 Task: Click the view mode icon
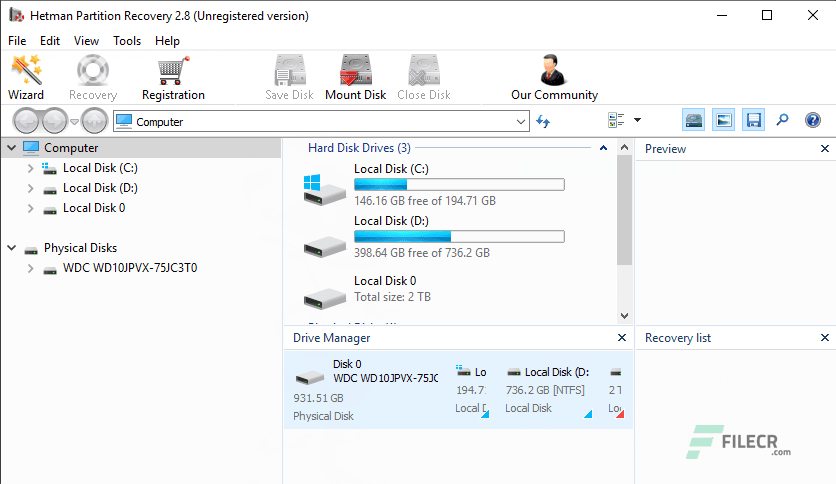coord(616,120)
